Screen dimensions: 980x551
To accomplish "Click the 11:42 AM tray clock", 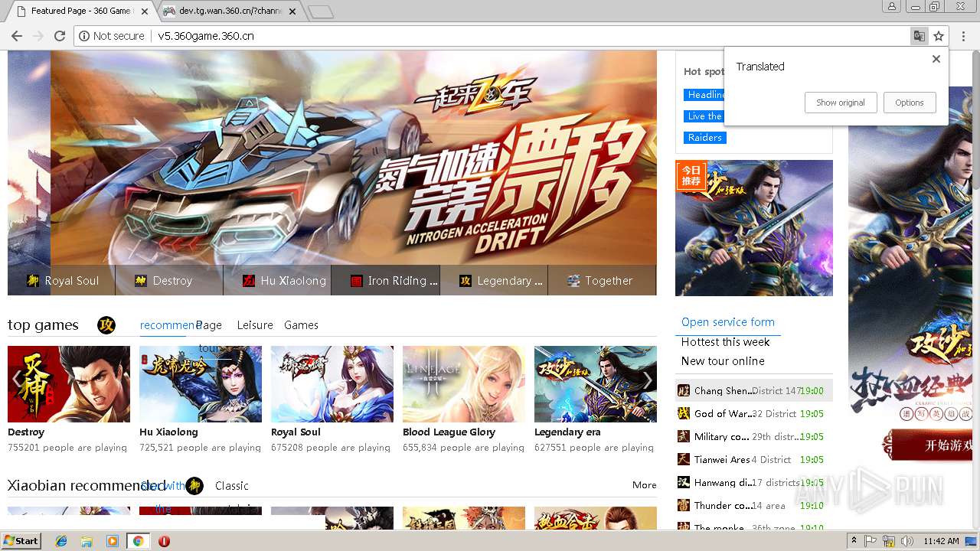I will pos(941,541).
